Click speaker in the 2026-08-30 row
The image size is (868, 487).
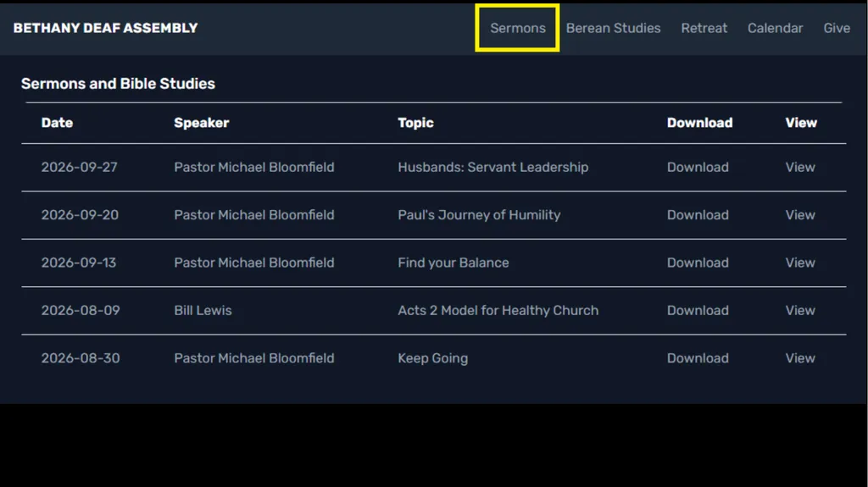[x=254, y=358]
